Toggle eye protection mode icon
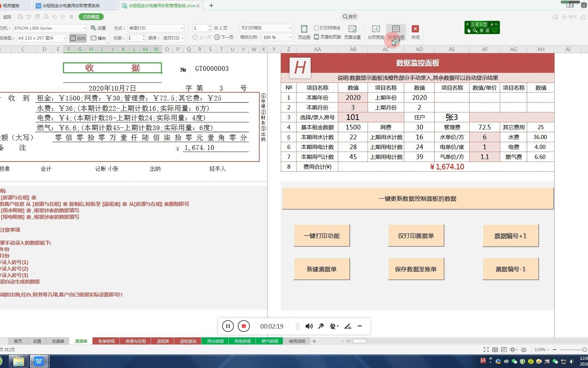The height and width of the screenshot is (368, 588). 524,350
